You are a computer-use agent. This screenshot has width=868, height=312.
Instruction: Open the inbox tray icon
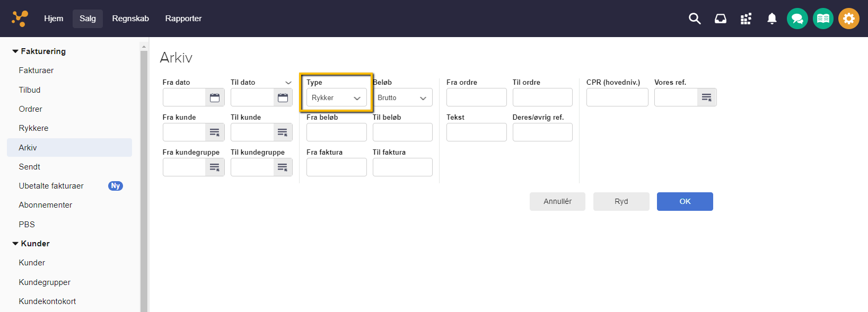click(720, 19)
